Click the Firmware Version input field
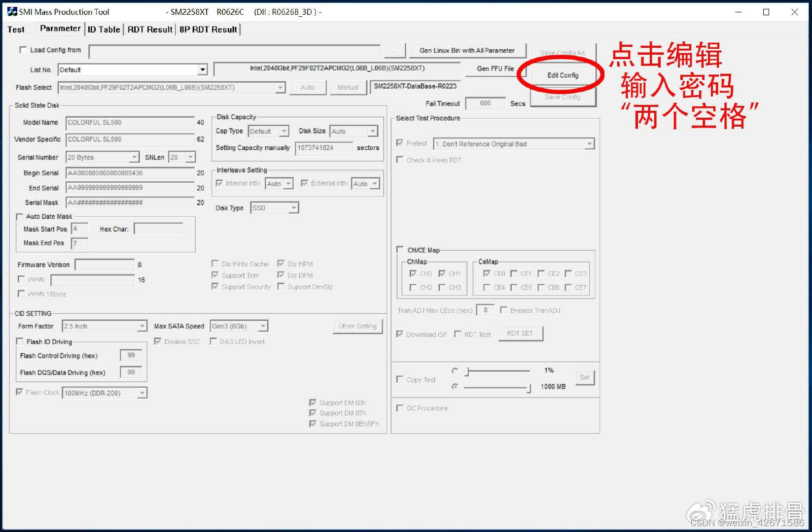Image resolution: width=812 pixels, height=532 pixels. 105,265
